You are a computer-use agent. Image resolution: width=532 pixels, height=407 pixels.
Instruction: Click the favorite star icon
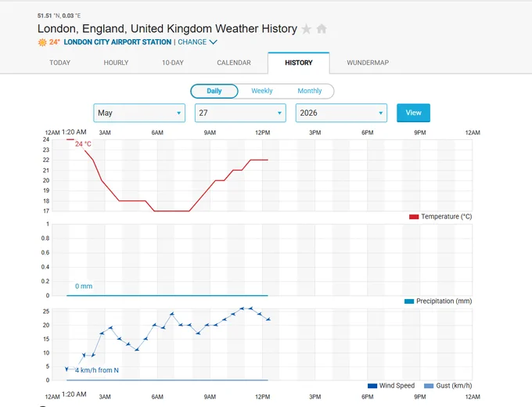tap(306, 29)
